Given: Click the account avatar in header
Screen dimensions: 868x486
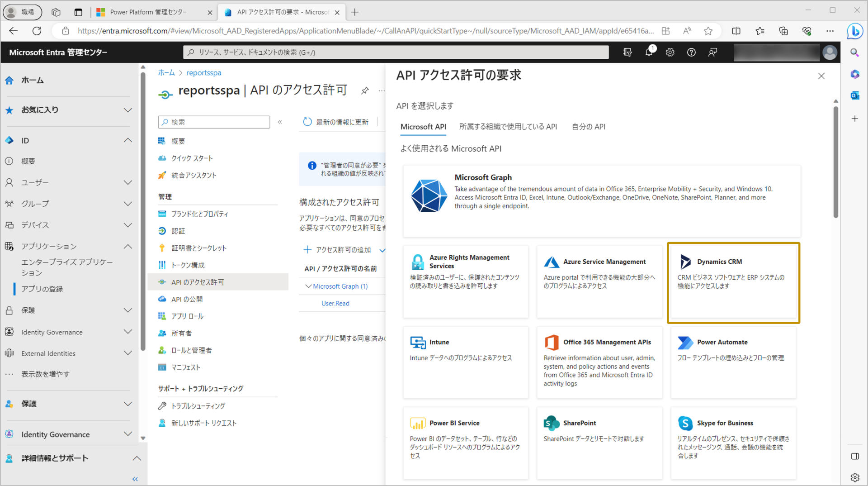Looking at the screenshot, I should pyautogui.click(x=830, y=52).
